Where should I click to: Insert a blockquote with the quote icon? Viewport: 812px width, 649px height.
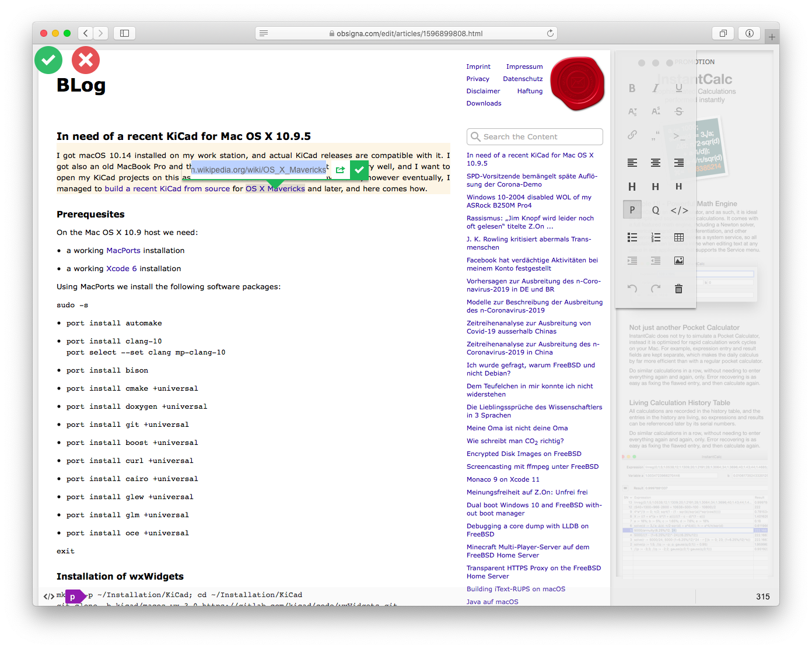[656, 135]
